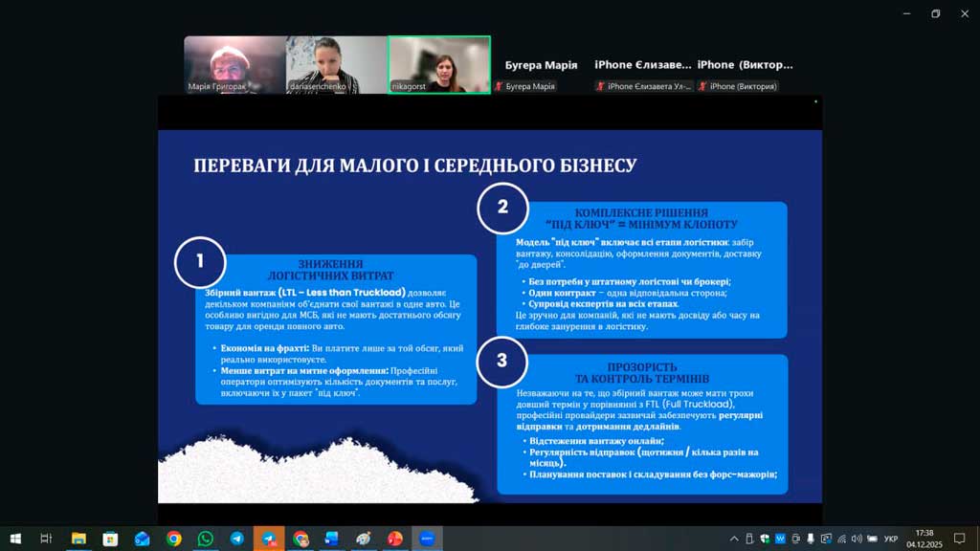980x551 pixels.
Task: Open the Windows Start menu
Action: pos(15,539)
